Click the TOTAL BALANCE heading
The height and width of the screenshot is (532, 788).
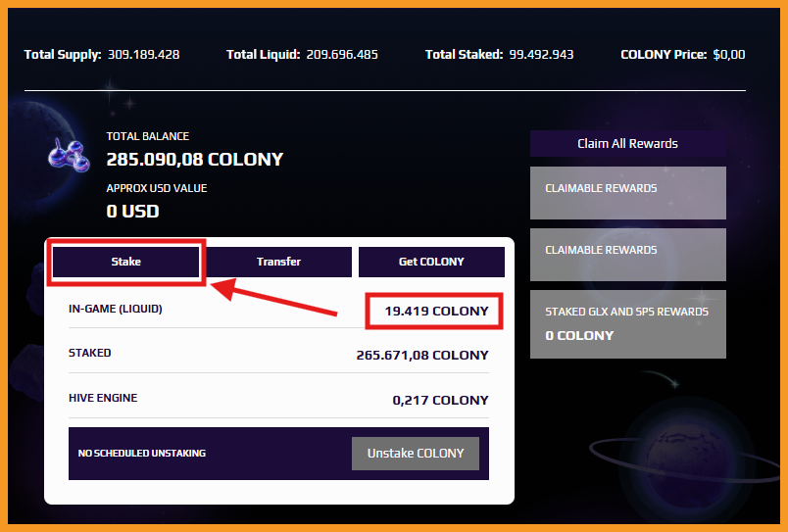click(147, 136)
